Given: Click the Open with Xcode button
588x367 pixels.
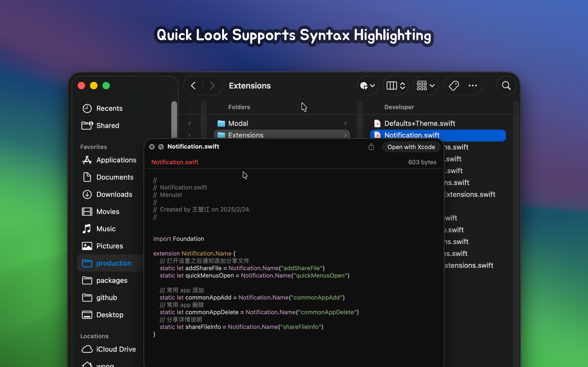Looking at the screenshot, I should (x=411, y=147).
